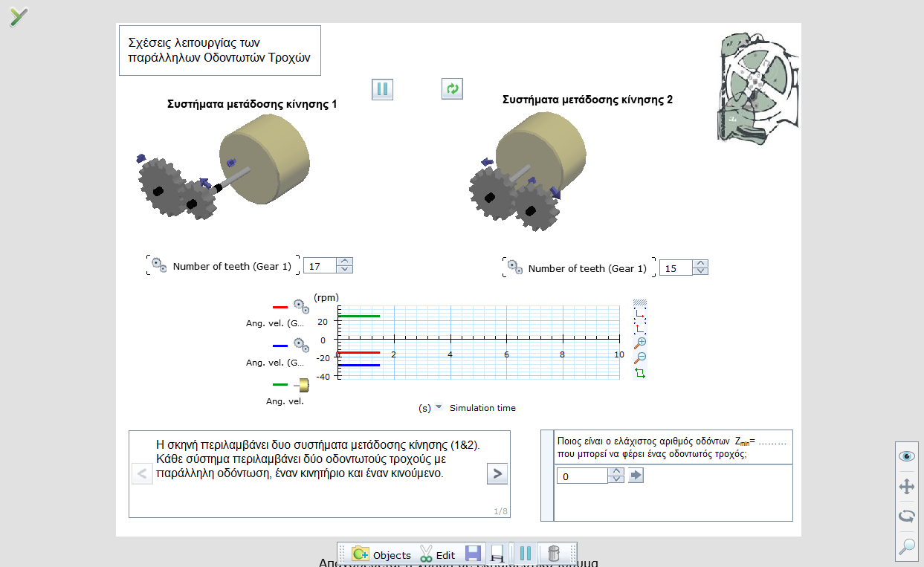Zoom out on the graph
This screenshot has width=924, height=567.
(x=640, y=357)
